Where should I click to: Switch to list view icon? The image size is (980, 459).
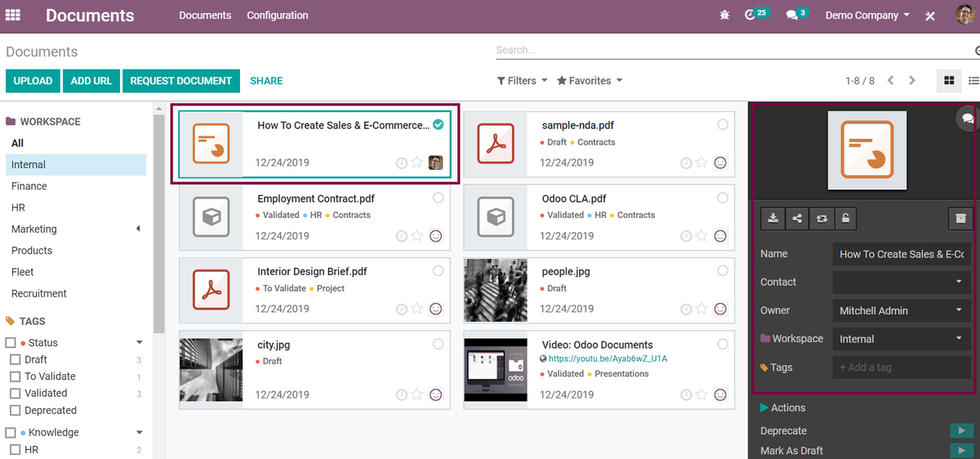tap(973, 81)
